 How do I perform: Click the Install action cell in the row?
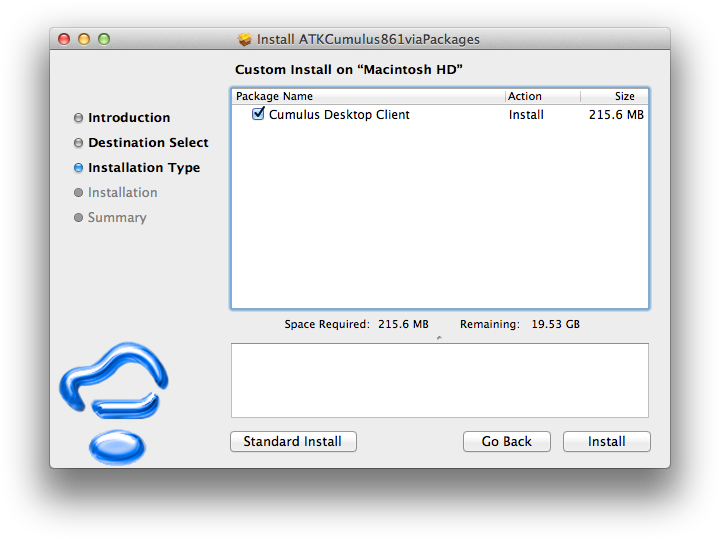pos(526,115)
